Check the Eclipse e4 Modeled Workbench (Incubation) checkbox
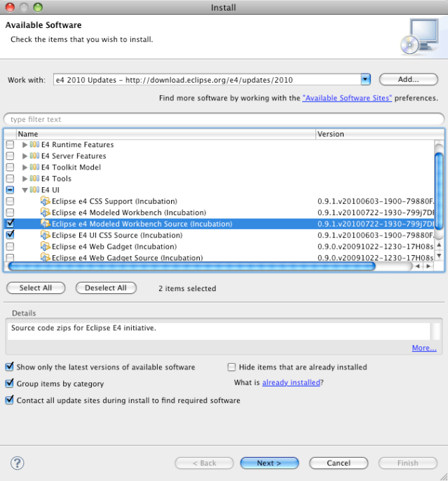Viewport: 448px width, 481px height. click(10, 212)
